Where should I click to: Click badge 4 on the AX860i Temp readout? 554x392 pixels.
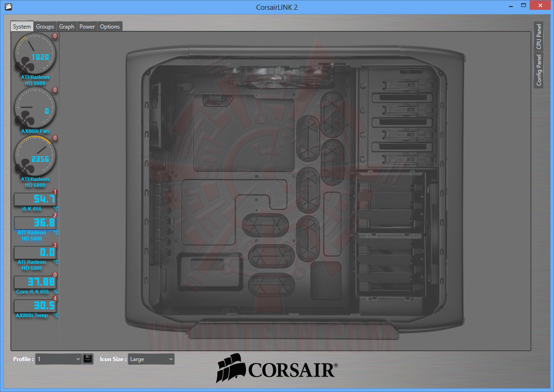(55, 298)
